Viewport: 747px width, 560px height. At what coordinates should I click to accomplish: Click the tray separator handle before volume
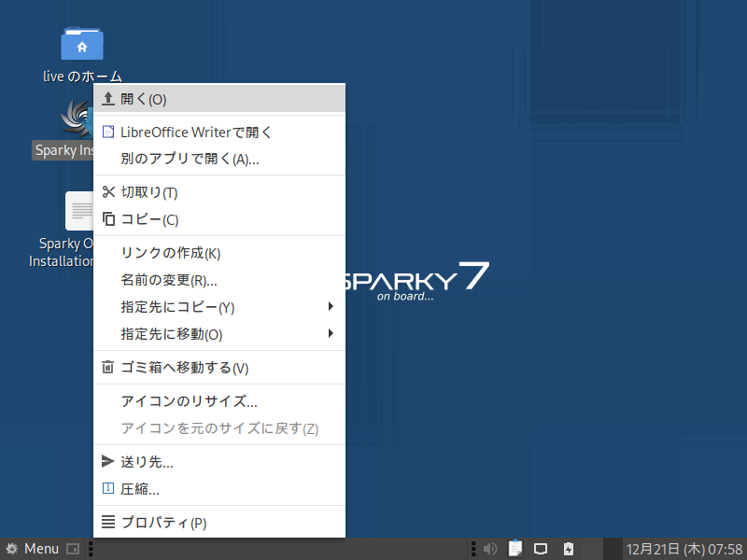click(473, 549)
